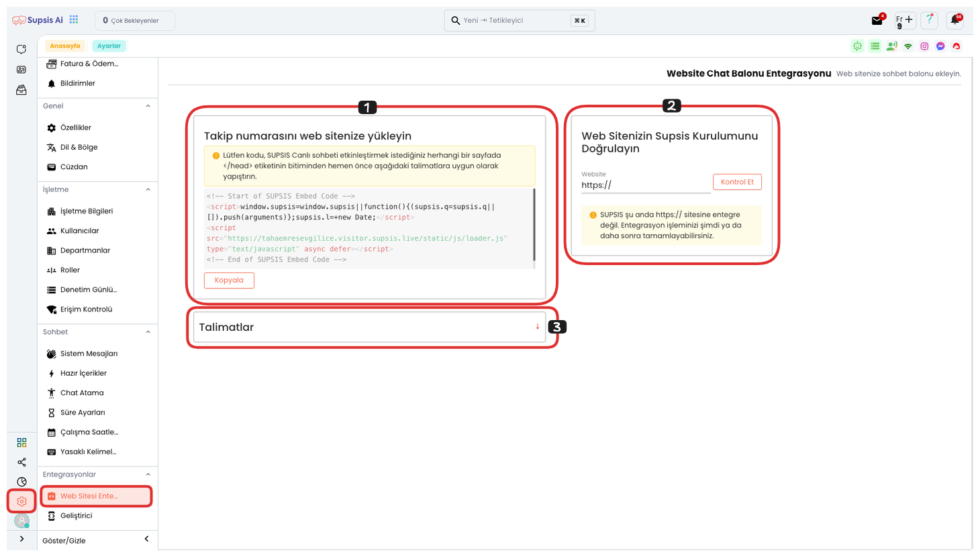Click the speaking agent status icon
This screenshot has width=980, height=557.
[891, 46]
